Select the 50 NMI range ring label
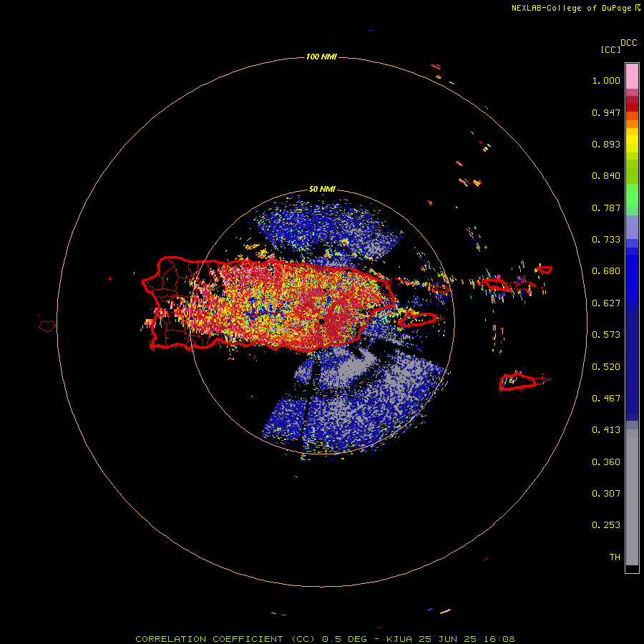644x644 pixels. point(322,190)
